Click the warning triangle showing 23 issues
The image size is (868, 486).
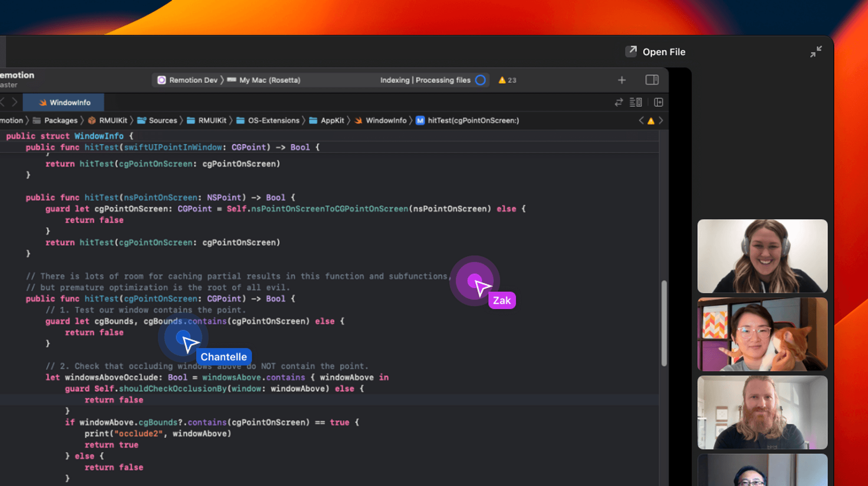tap(507, 80)
